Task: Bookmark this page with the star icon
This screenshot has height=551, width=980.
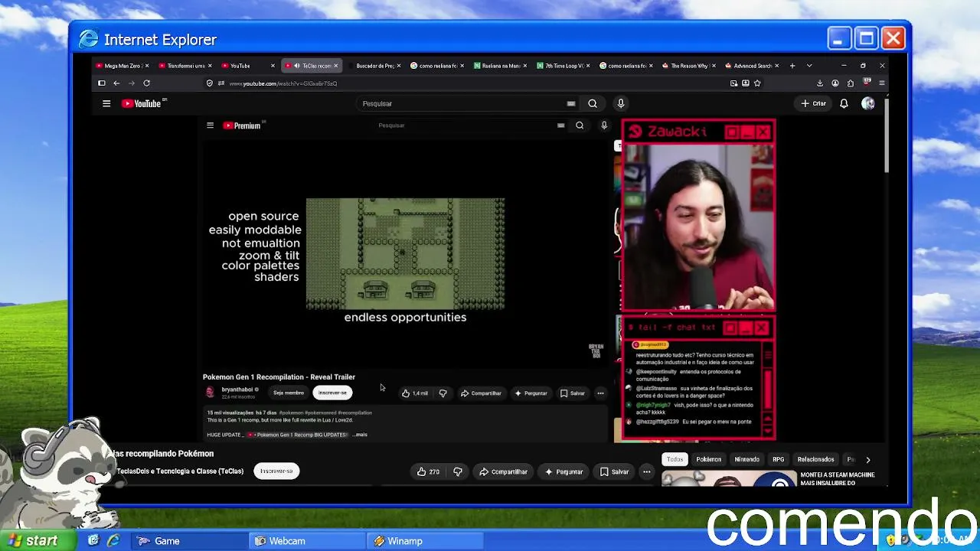Action: pos(757,83)
